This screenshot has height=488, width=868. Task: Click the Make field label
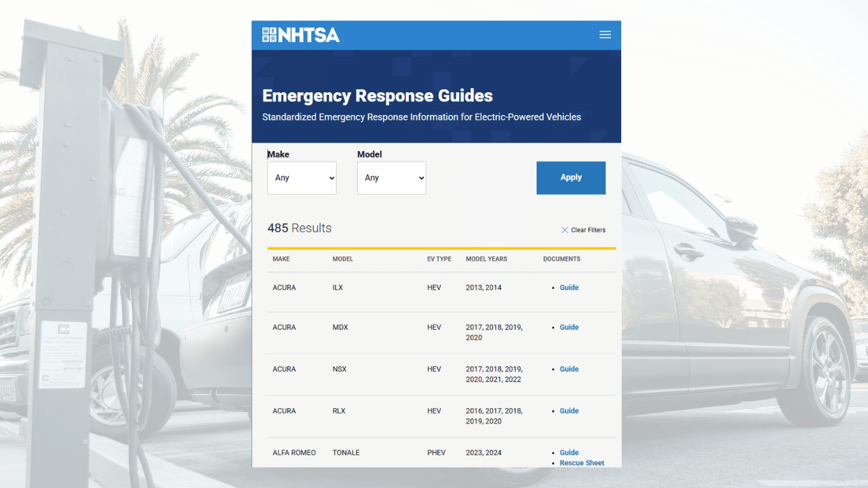(278, 155)
